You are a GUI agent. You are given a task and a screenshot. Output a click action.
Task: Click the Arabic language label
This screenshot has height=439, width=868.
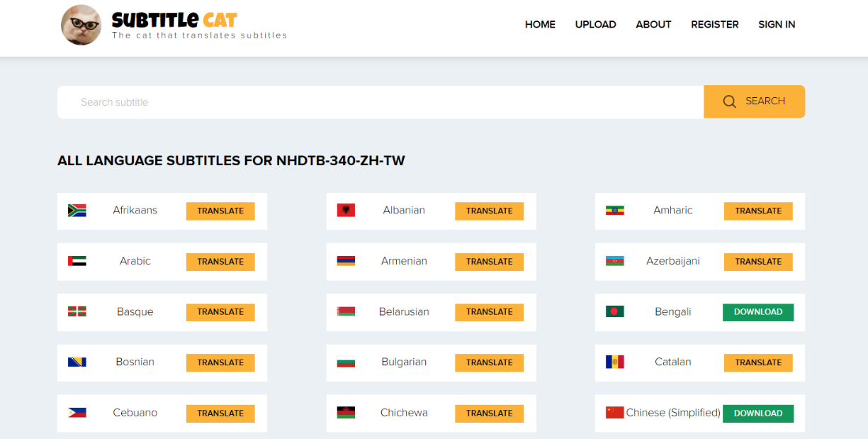tap(135, 261)
